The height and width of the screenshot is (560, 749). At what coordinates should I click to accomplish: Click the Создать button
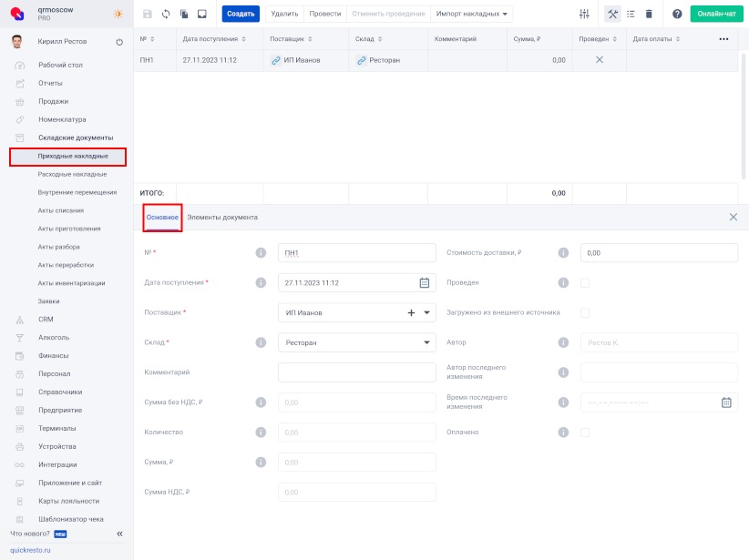coord(241,14)
